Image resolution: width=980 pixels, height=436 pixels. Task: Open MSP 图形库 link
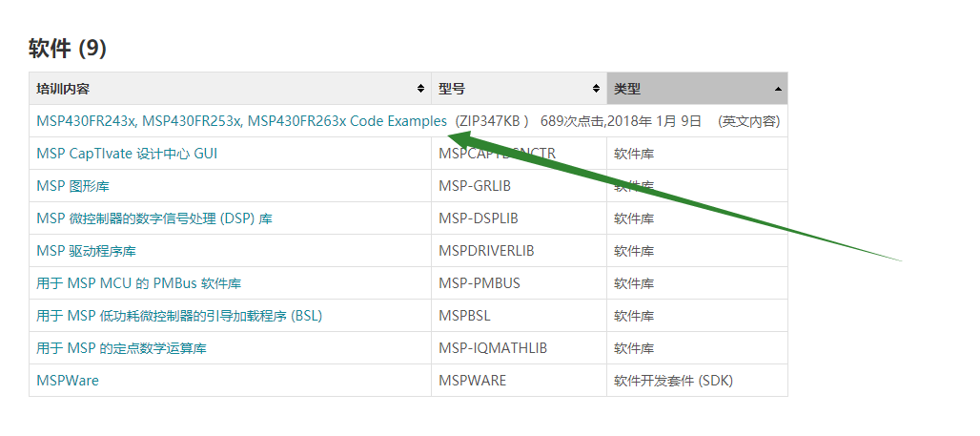pyautogui.click(x=73, y=186)
